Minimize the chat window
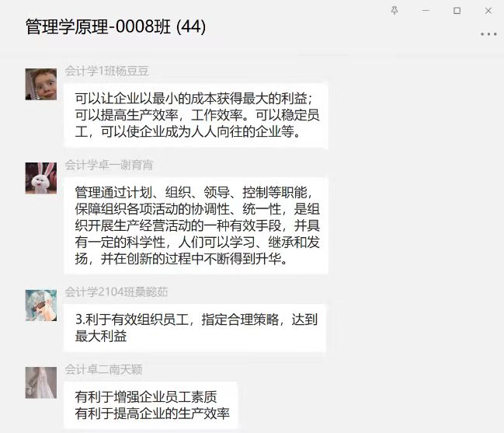Screen dimensions: 504x433 [426, 11]
